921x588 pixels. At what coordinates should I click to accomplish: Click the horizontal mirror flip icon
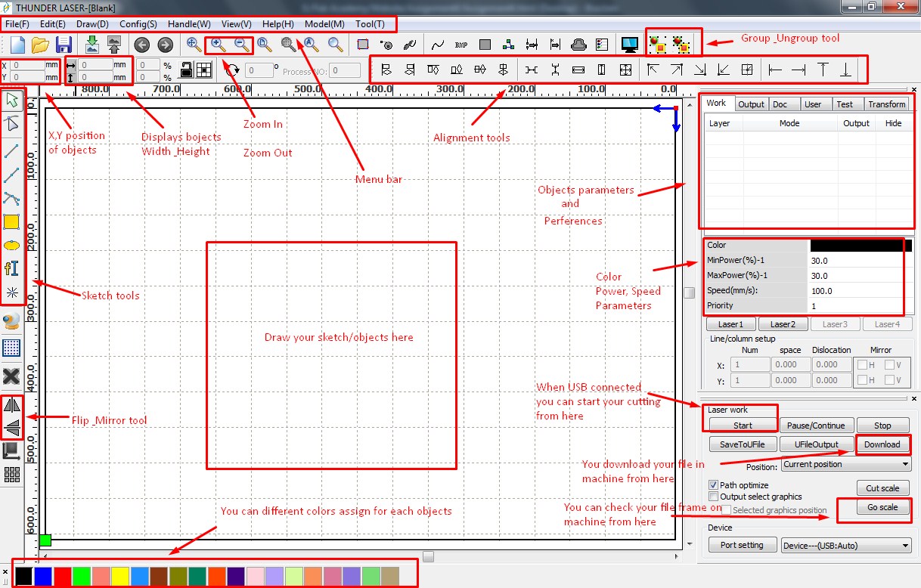tap(11, 404)
